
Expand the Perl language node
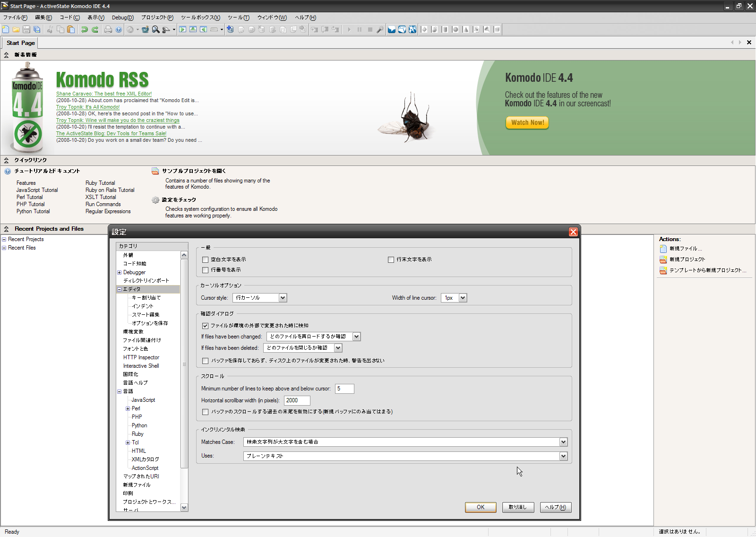pos(128,408)
